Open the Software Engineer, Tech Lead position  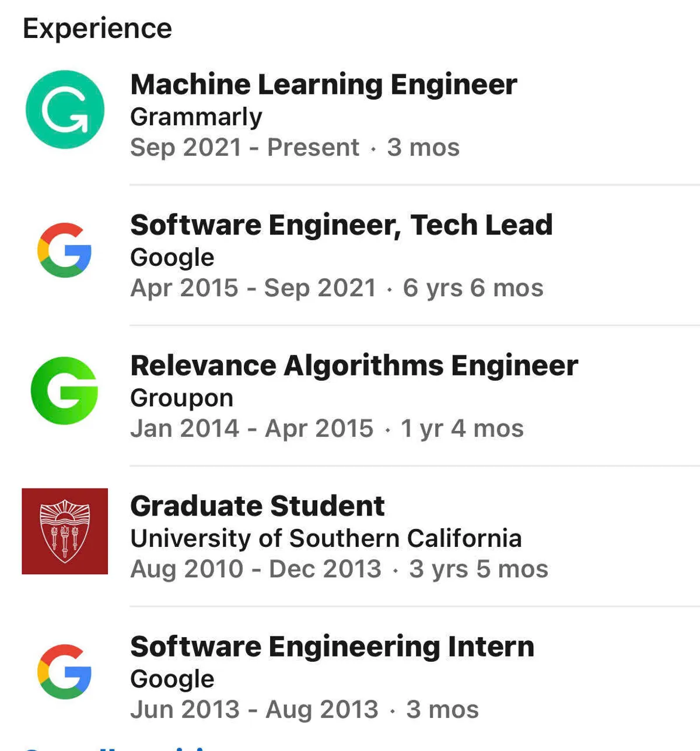[x=341, y=225]
